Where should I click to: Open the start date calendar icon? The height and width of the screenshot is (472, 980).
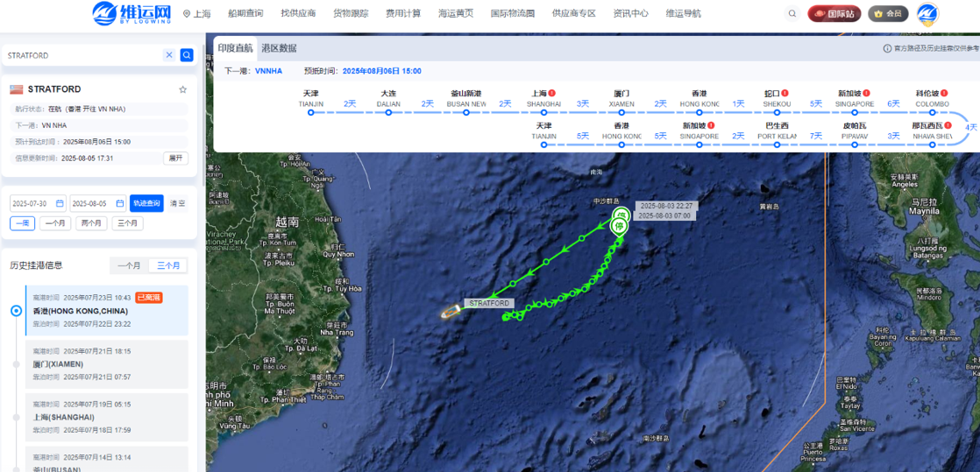tap(60, 203)
